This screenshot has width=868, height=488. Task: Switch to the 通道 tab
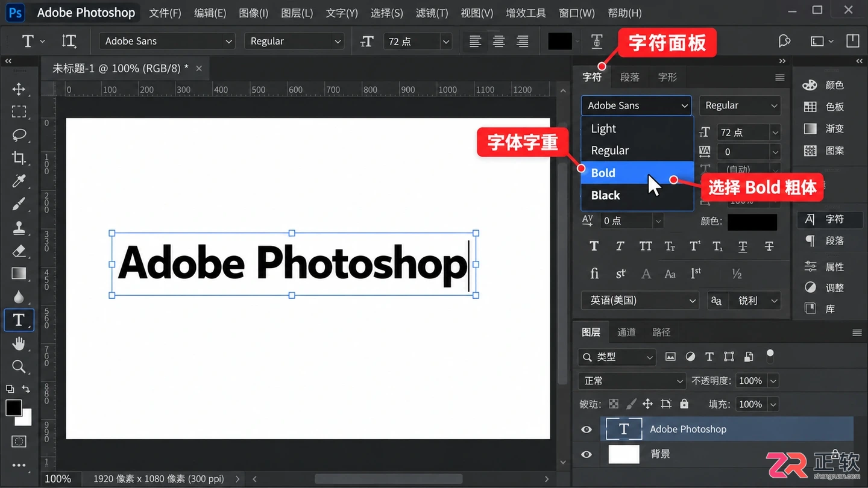(626, 332)
